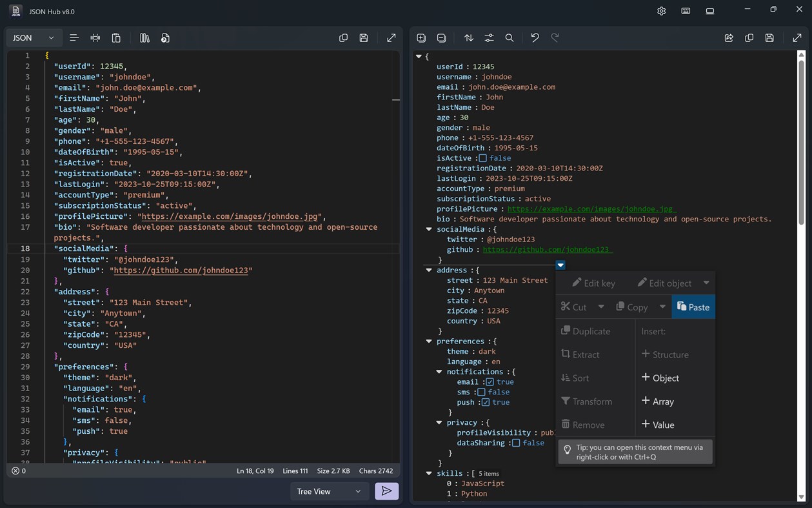Image resolution: width=812 pixels, height=508 pixels.
Task: Collapse the skills array node
Action: coord(429,474)
